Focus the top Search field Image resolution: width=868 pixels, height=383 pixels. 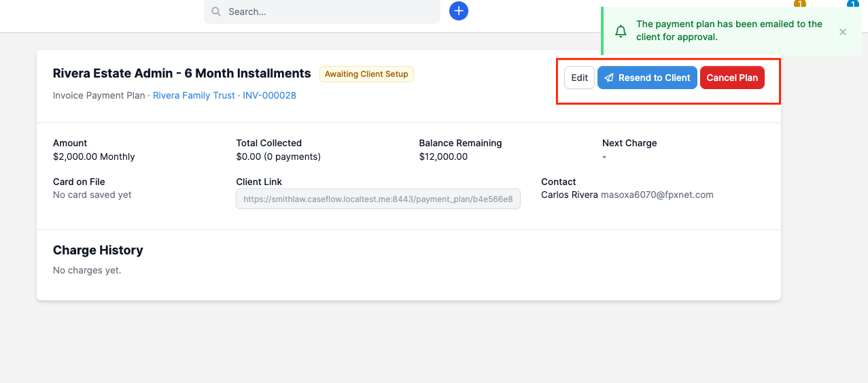[x=322, y=12]
